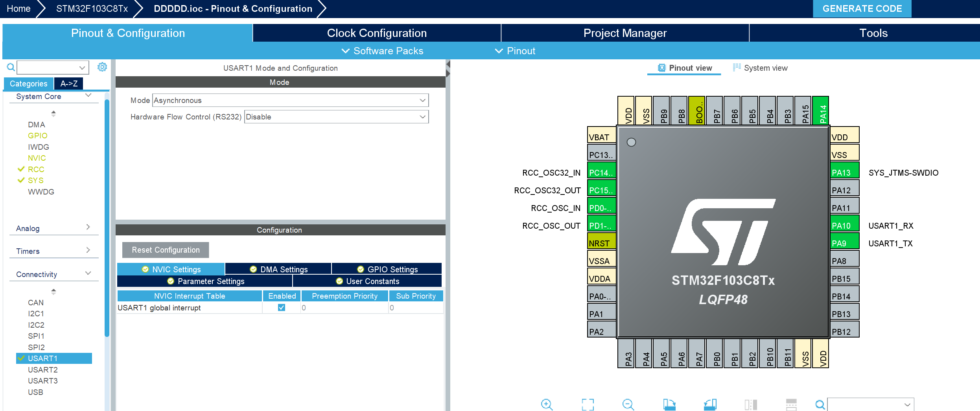Select the Pinout view button
This screenshot has height=411, width=980.
click(x=684, y=68)
